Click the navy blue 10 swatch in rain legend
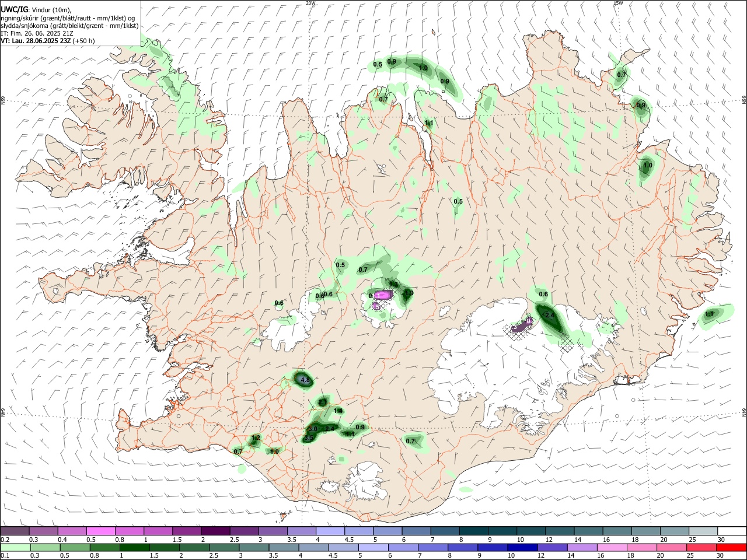Screen dimensions: 747x560 click(x=521, y=547)
